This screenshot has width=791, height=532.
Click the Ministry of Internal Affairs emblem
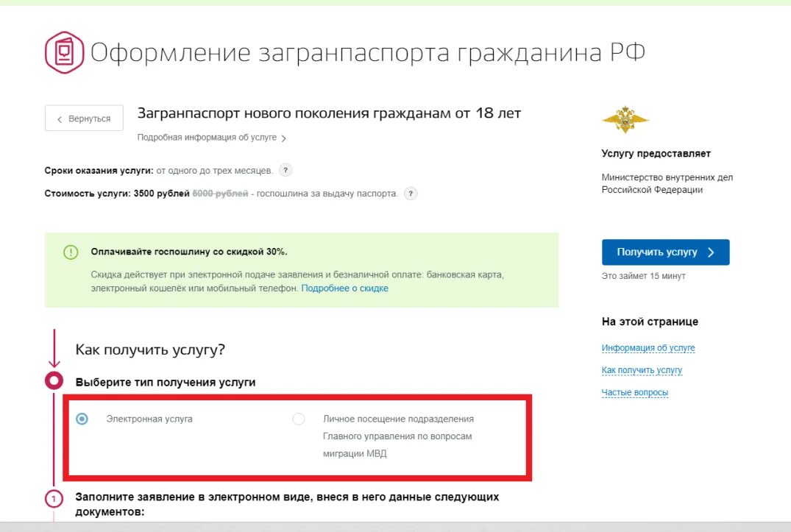(x=625, y=119)
